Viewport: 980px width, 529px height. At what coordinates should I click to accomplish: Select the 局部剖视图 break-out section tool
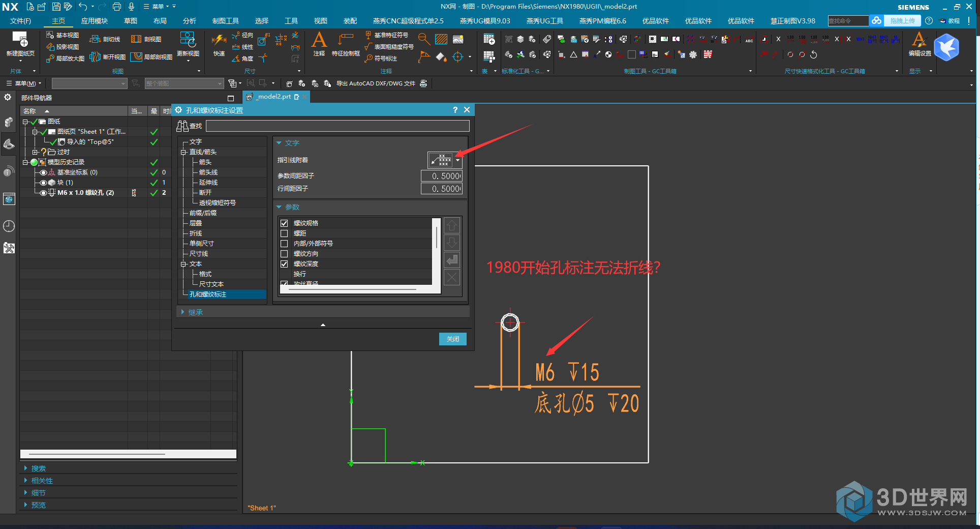151,57
